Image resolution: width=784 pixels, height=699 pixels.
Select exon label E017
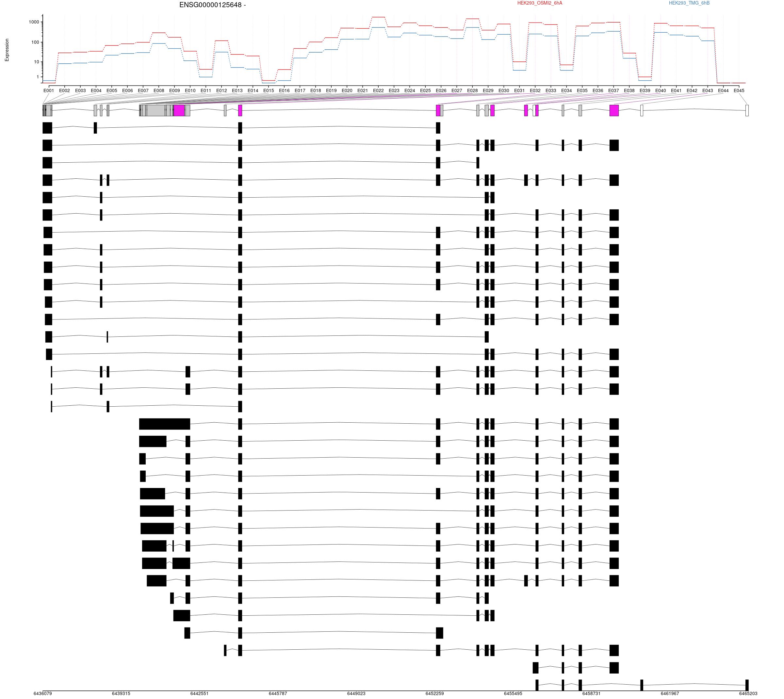click(x=300, y=90)
